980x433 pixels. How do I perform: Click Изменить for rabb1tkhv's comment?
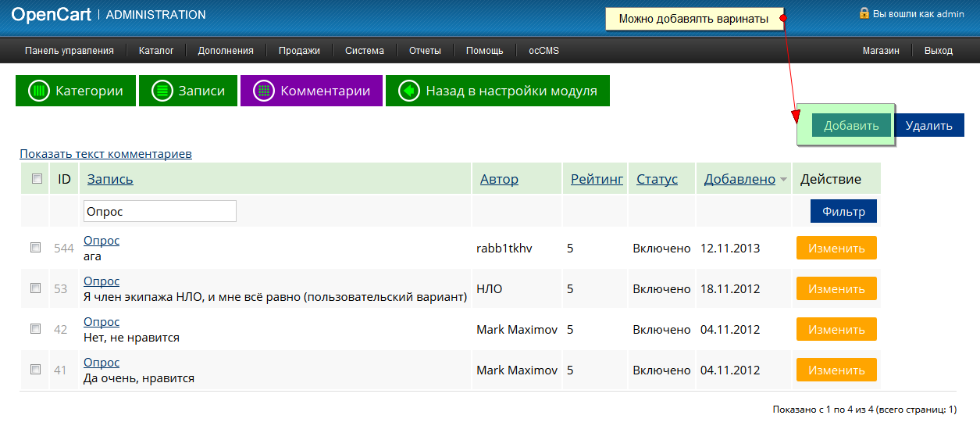pos(836,249)
